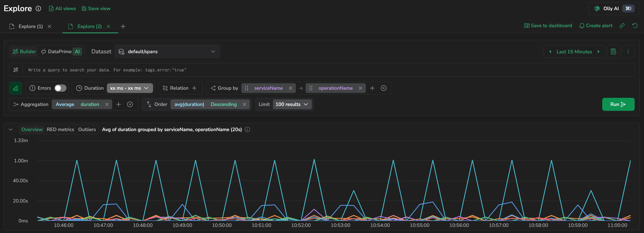This screenshot has height=233, width=644.
Task: Go to next time range with right arrow
Action: [599, 52]
